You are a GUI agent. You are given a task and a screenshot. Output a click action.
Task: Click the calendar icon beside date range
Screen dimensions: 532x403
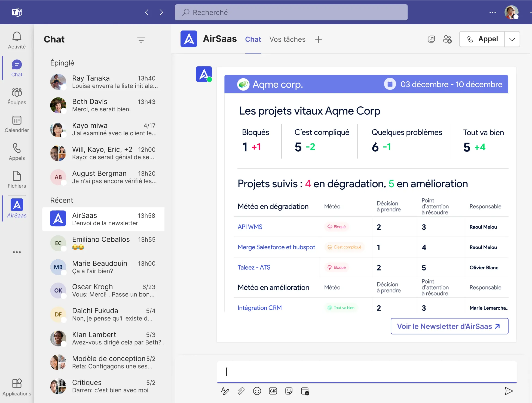click(390, 84)
